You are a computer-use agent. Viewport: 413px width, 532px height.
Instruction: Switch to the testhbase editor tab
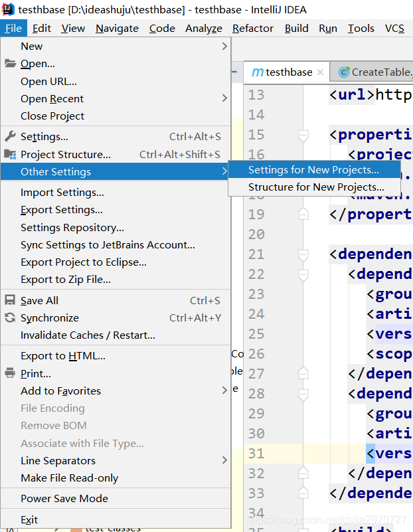[x=286, y=72]
